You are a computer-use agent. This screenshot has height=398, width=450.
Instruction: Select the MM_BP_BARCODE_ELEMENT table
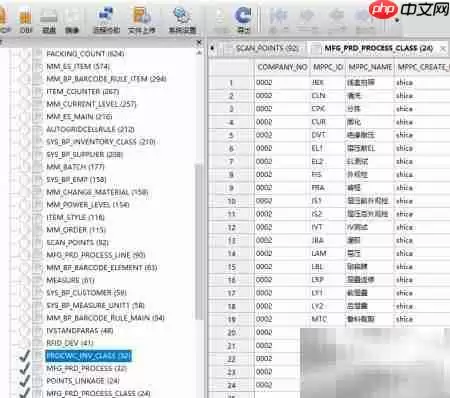pyautogui.click(x=102, y=268)
